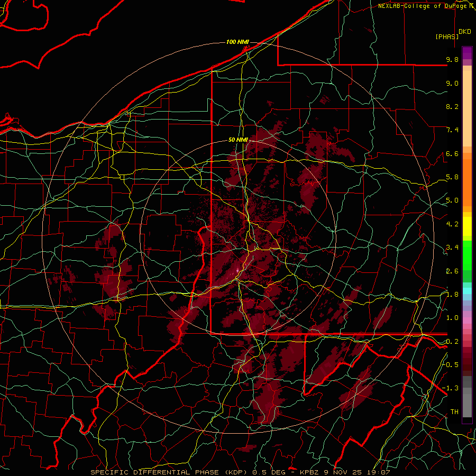
Task: Click the TH threshold label on the scale
Action: [x=454, y=412]
